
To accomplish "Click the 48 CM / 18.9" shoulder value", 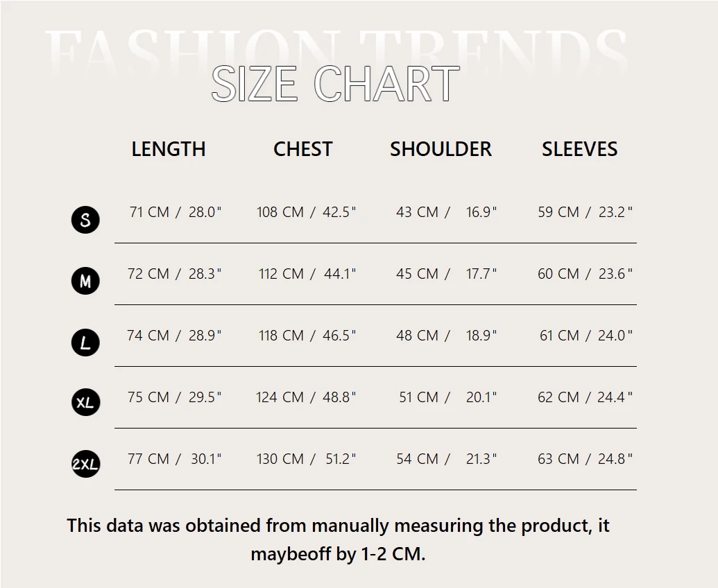I will point(447,336).
